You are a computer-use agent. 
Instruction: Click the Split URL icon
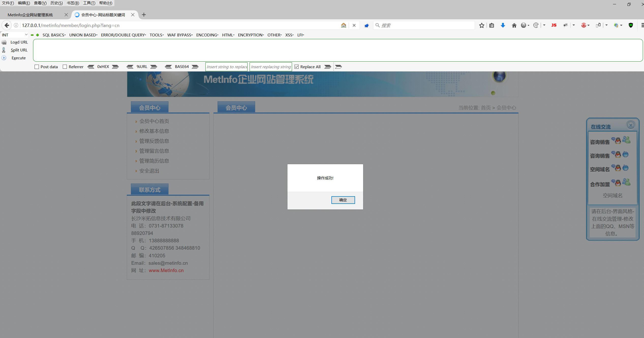(4, 50)
